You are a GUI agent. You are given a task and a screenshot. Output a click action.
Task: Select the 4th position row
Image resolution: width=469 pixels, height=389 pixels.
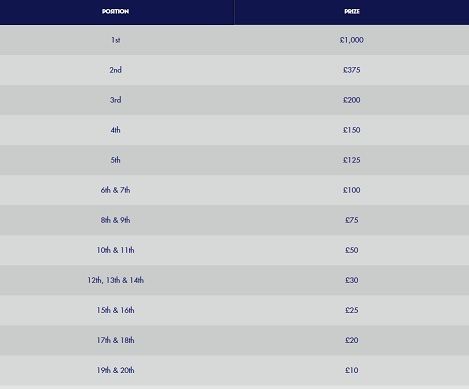(234, 130)
